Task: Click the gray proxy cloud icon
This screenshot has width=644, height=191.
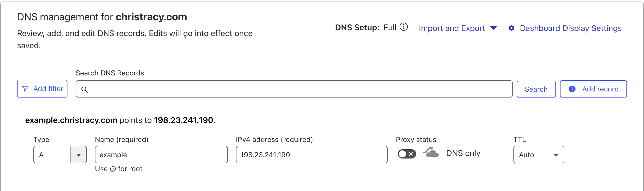Action: [431, 152]
